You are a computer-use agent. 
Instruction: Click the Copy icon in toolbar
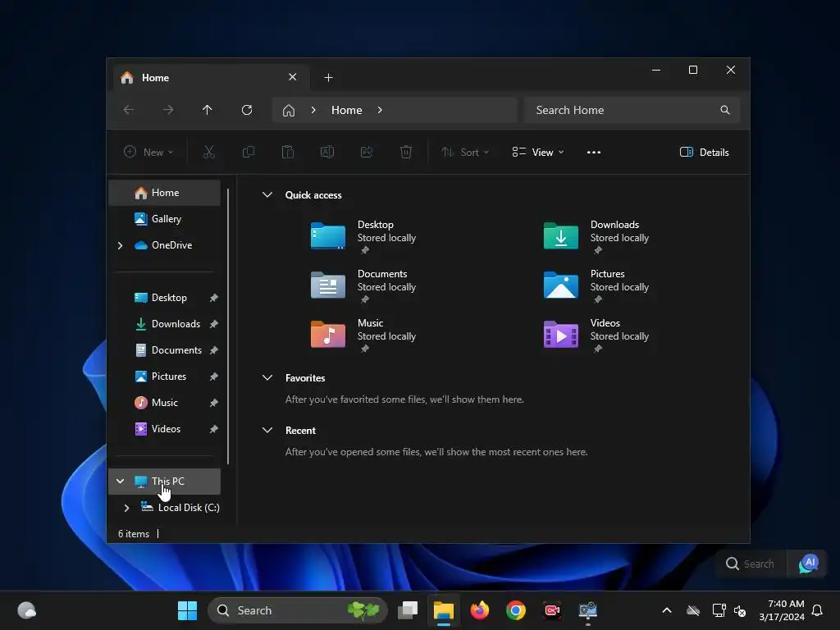coord(249,152)
